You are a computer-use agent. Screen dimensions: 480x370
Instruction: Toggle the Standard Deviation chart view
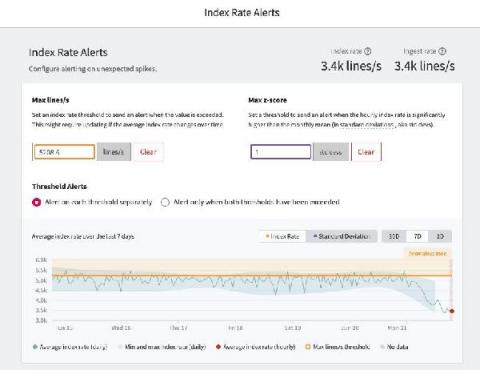[x=341, y=236]
